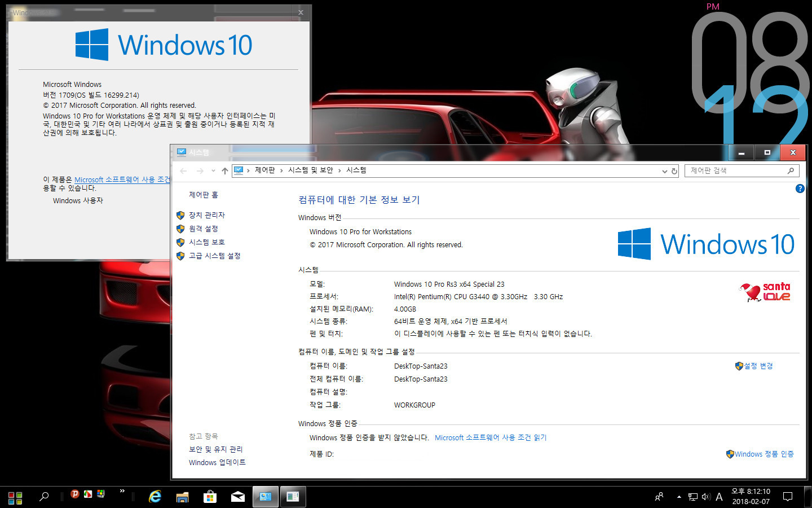Viewport: 812px width, 508px height.
Task: Toggle the IME input mode 'A' indicator
Action: 719,497
